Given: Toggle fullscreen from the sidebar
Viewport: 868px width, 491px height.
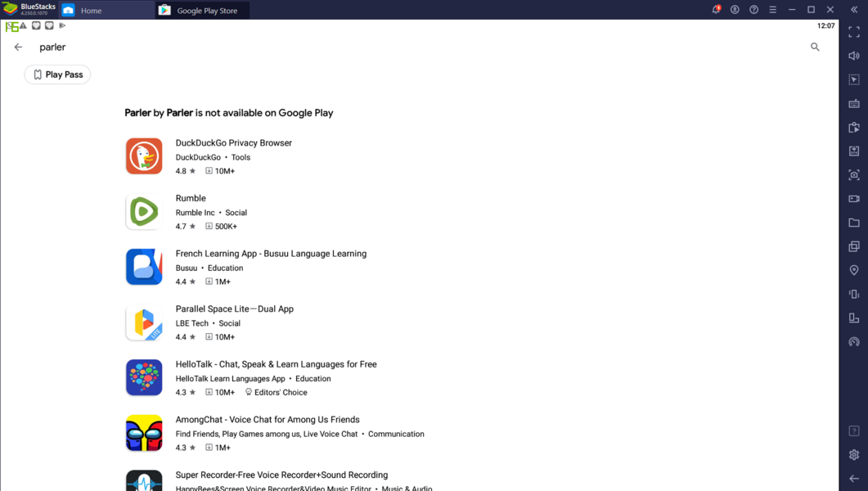Looking at the screenshot, I should coord(854,32).
